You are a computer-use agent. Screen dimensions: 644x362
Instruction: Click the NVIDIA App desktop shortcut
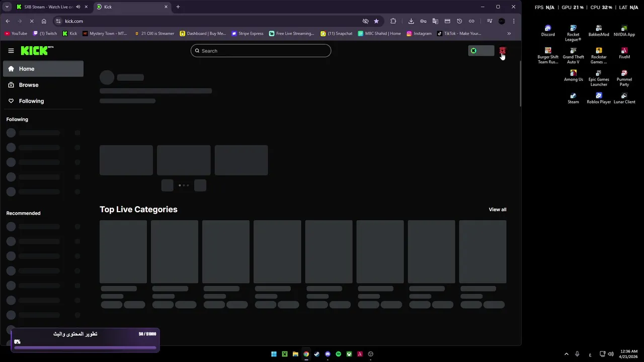pyautogui.click(x=624, y=31)
